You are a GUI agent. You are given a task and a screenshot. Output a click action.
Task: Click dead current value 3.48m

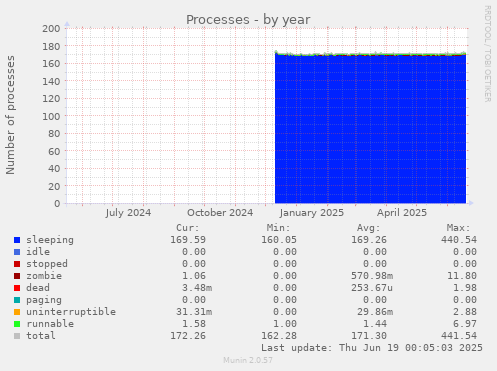197,288
